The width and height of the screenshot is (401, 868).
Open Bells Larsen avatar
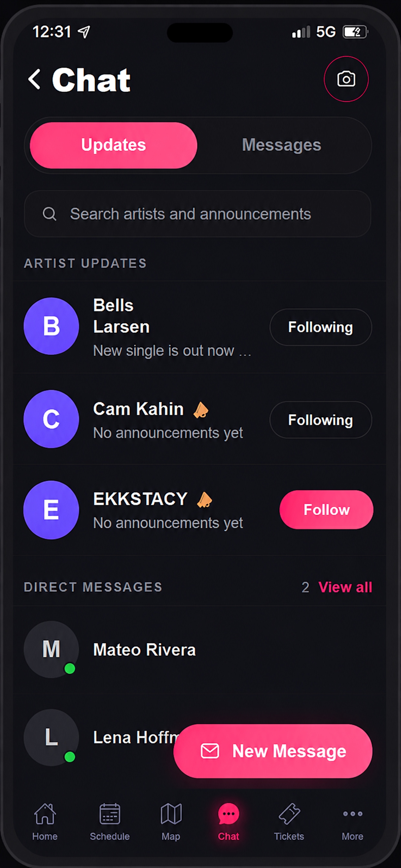click(51, 326)
